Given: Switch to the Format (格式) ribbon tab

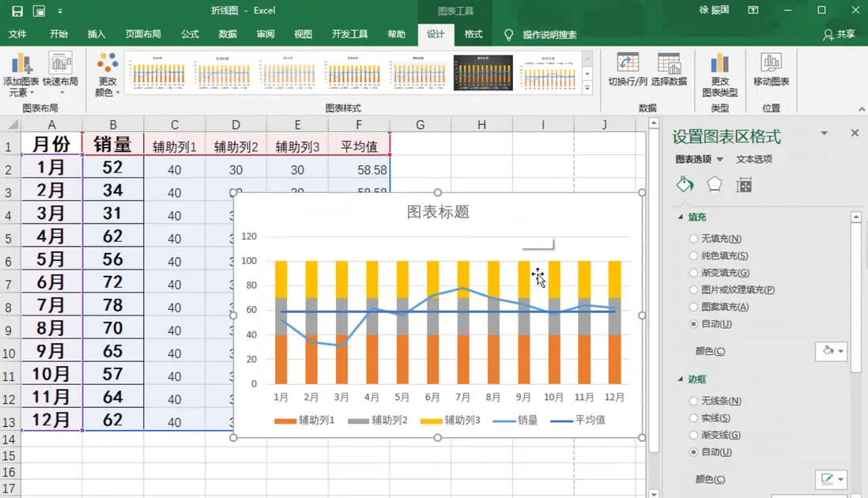Looking at the screenshot, I should pos(474,35).
